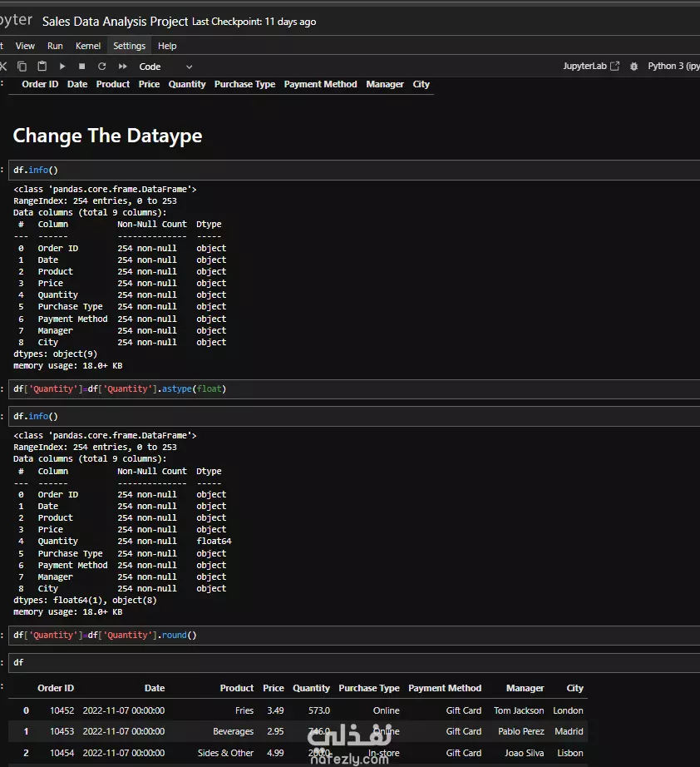Click the Joao Silva manager cell
The width and height of the screenshot is (700, 767).
[525, 753]
